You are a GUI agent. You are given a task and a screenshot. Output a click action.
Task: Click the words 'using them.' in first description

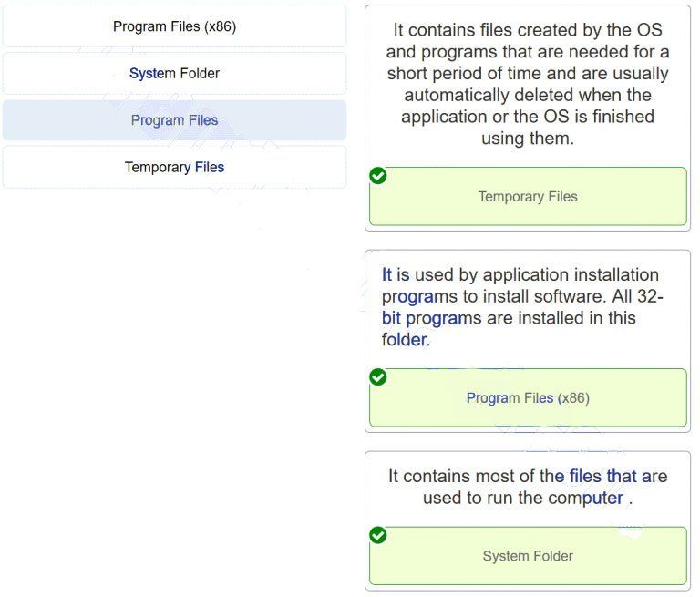click(x=528, y=139)
